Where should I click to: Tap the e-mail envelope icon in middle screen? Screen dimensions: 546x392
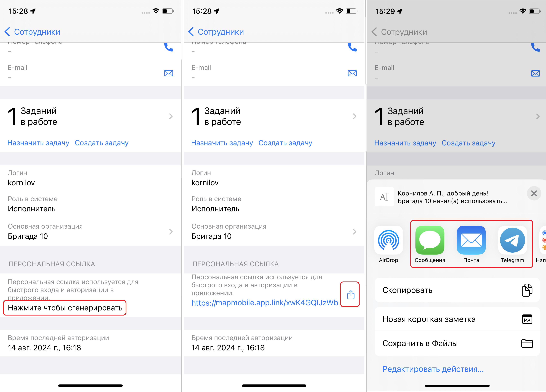pos(352,73)
